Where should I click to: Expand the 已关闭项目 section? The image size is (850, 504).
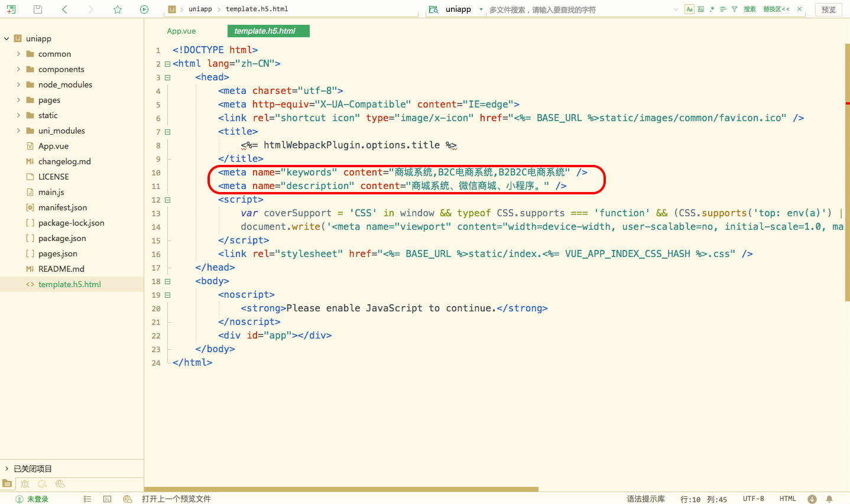click(7, 469)
